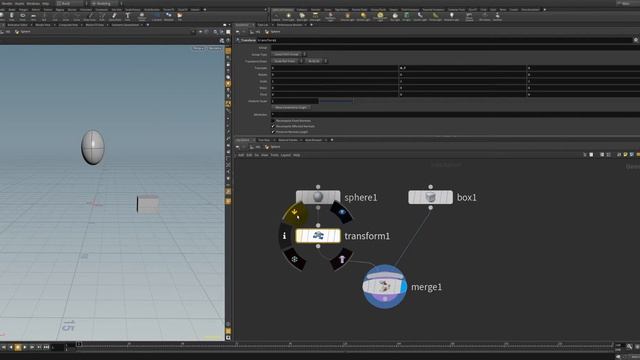Click the Group input field
Screen dimensions: 640x360
click(455, 48)
